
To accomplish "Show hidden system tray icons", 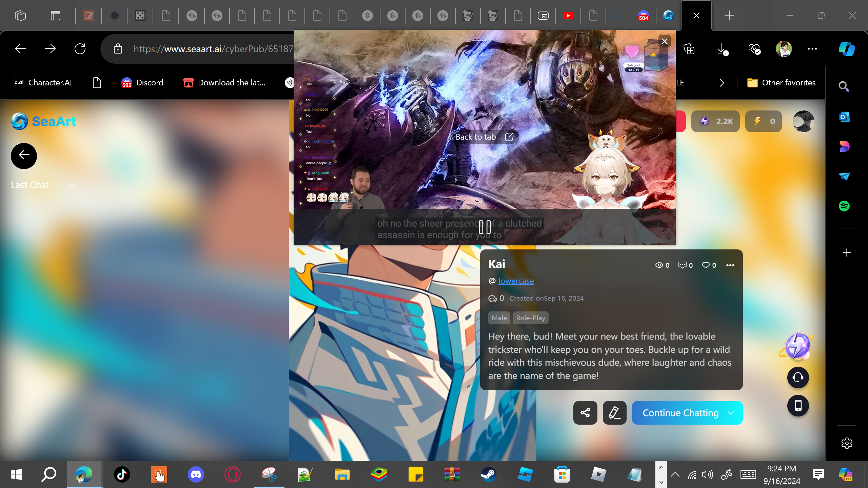I will tap(675, 474).
